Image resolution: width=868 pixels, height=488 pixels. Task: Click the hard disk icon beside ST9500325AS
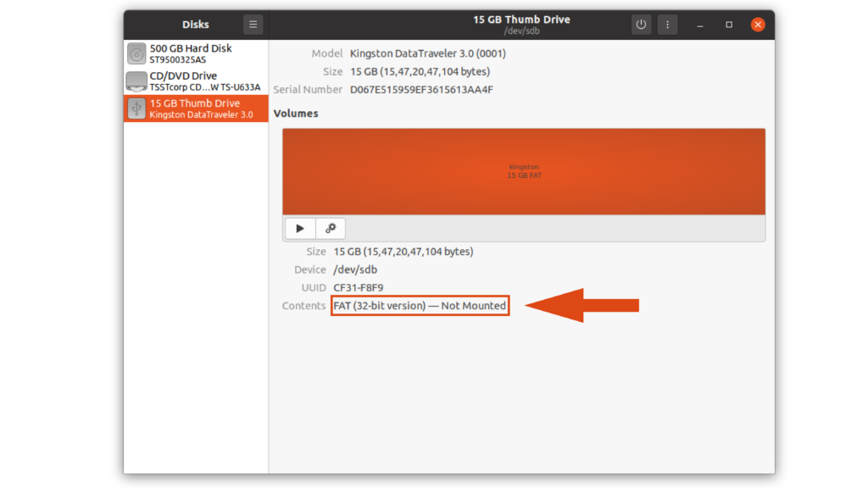click(x=136, y=53)
